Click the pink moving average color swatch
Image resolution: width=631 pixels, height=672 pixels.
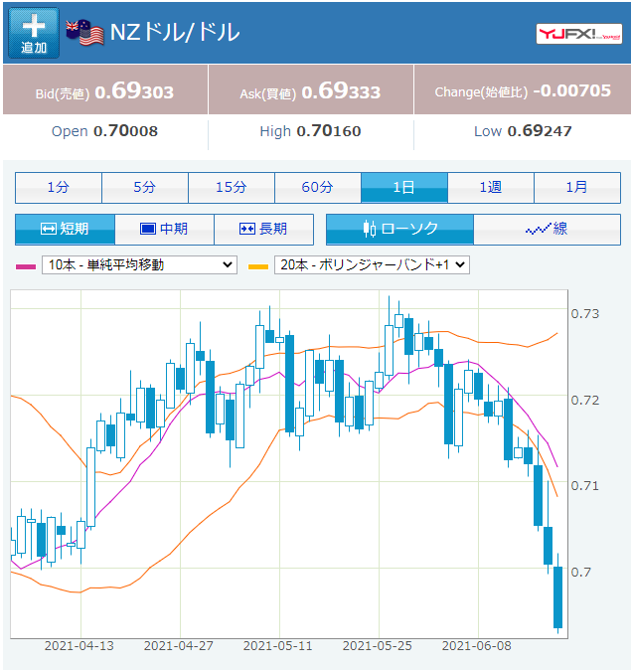(26, 266)
